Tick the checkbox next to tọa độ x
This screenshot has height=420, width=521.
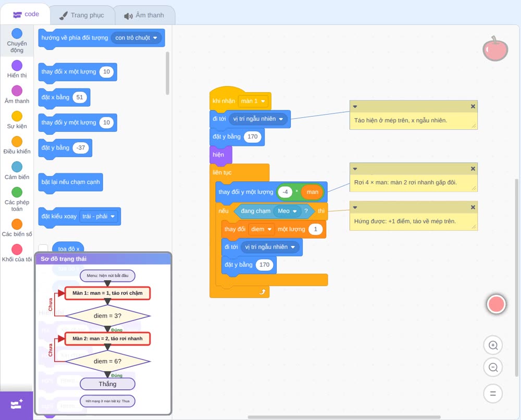tap(43, 249)
